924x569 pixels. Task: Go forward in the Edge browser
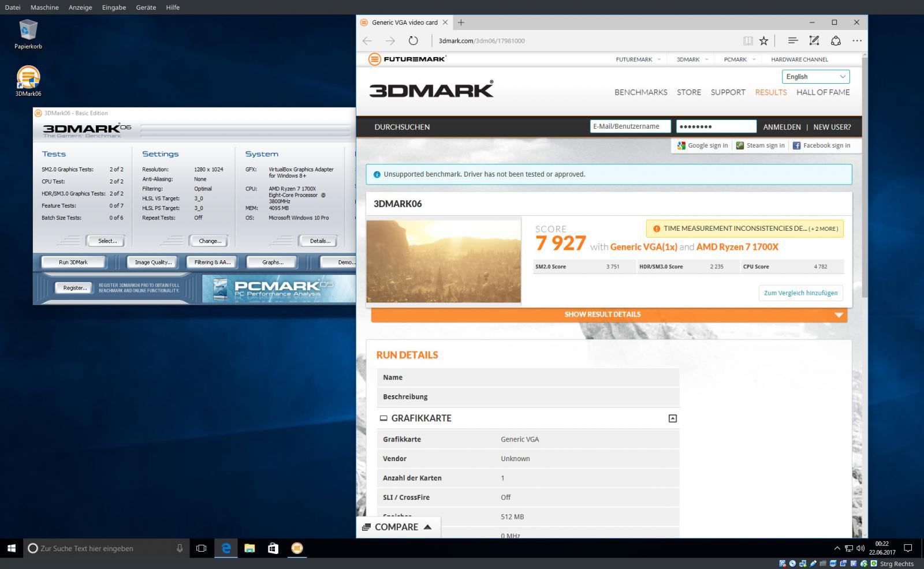pyautogui.click(x=390, y=40)
